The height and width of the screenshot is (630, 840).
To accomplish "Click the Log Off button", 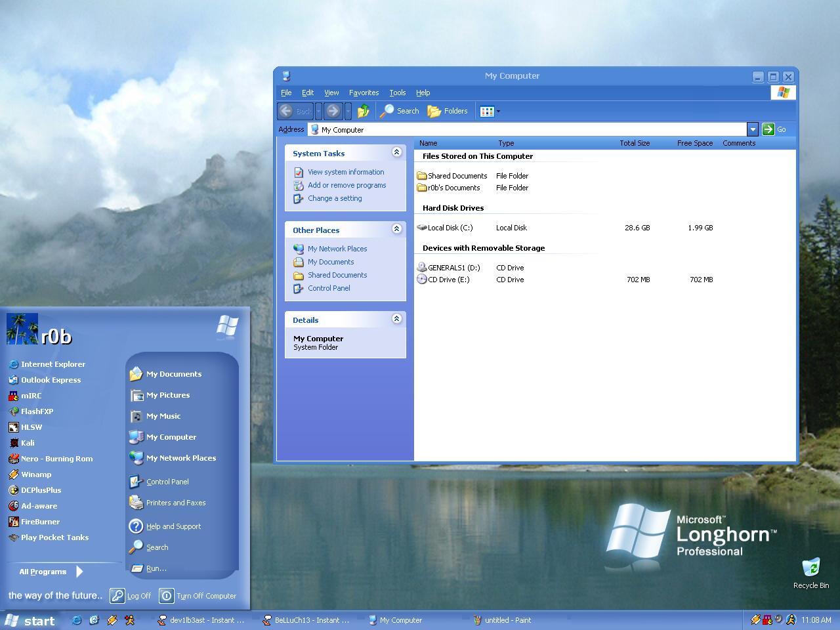I will [131, 596].
